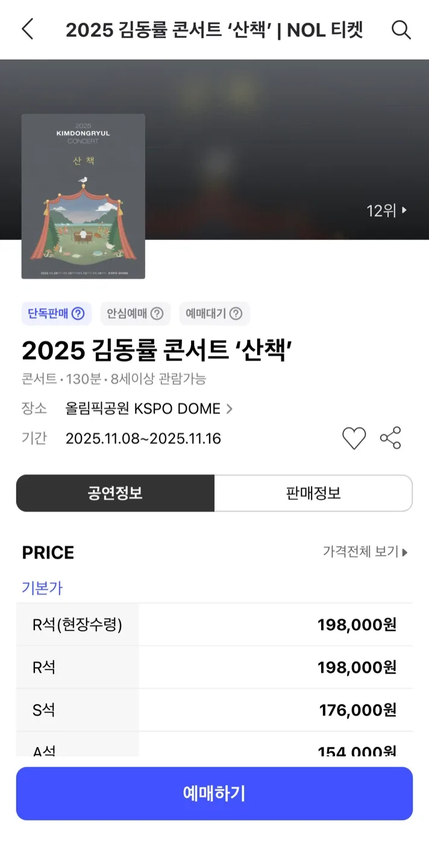
Task: Tap the back arrow icon
Action: pos(28,29)
